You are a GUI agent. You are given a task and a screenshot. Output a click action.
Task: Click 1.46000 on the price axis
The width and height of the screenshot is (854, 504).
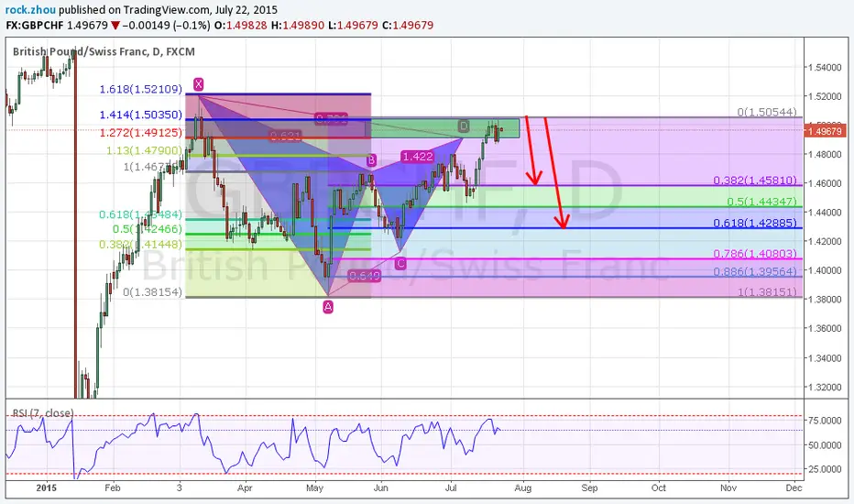point(825,183)
